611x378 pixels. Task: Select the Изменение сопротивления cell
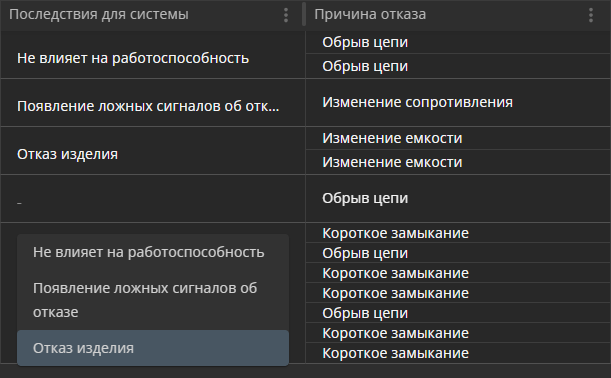coord(458,102)
